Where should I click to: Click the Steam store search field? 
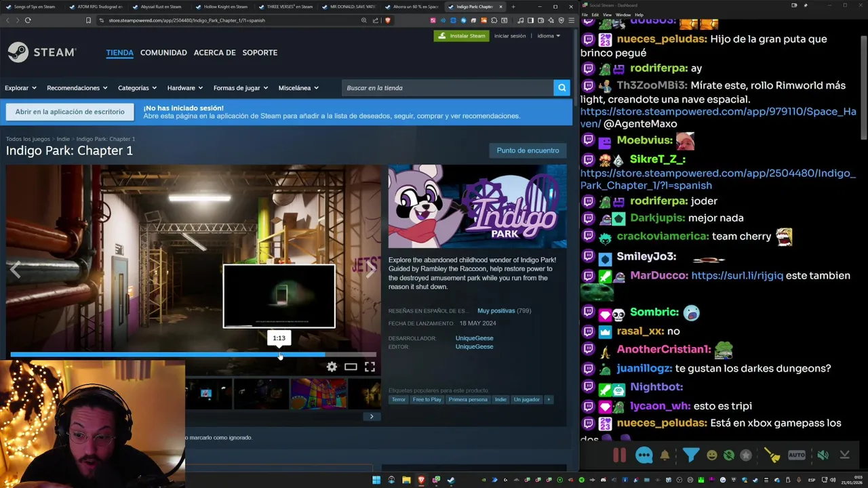(x=448, y=87)
